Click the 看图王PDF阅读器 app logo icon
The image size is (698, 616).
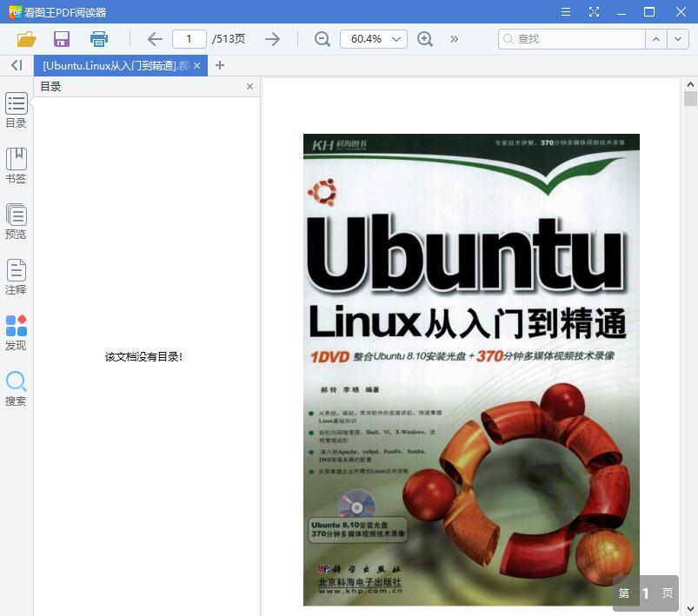[x=15, y=12]
